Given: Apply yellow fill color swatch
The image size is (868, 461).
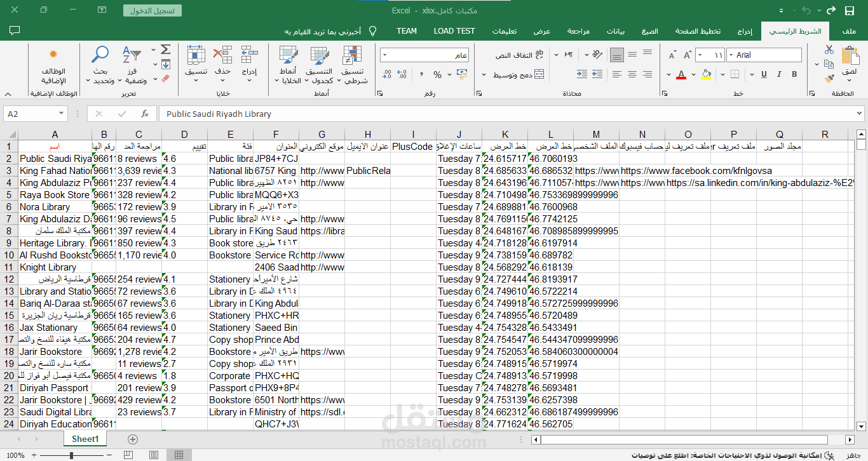Looking at the screenshot, I should [706, 75].
